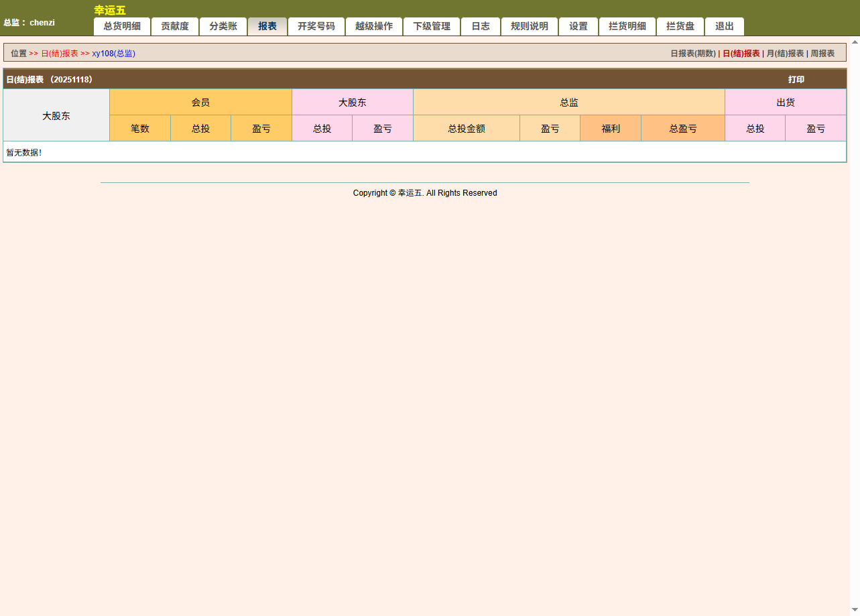Select the 分类账 tab
860x616 pixels.
click(223, 27)
